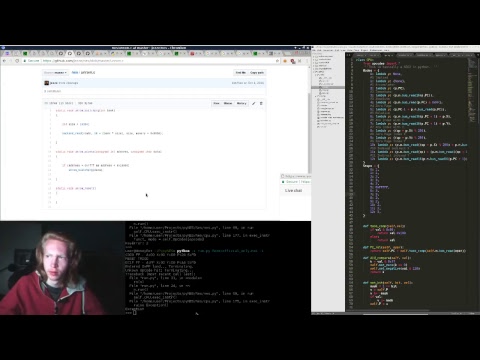The image size is (480, 360).
Task: Open the Blame view of the file
Action: point(228,103)
